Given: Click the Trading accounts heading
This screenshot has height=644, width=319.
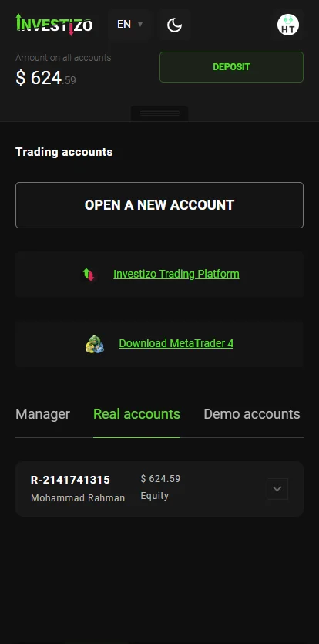Looking at the screenshot, I should tap(64, 152).
